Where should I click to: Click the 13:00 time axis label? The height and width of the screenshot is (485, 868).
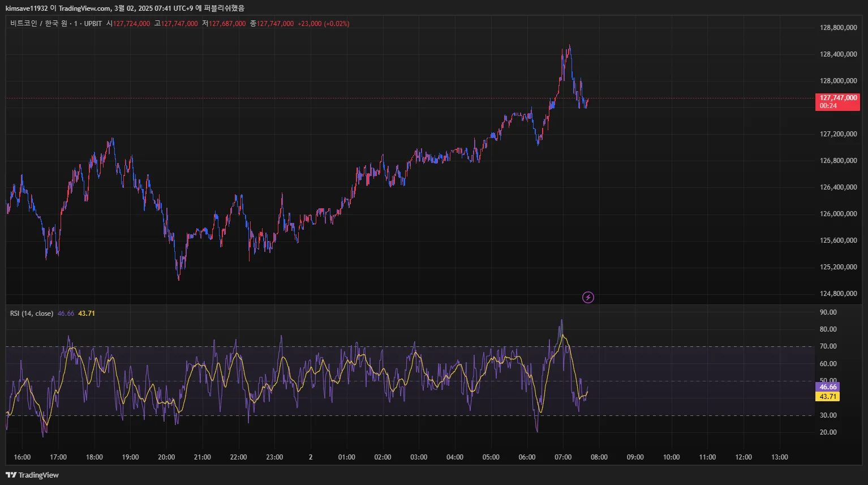(x=780, y=457)
